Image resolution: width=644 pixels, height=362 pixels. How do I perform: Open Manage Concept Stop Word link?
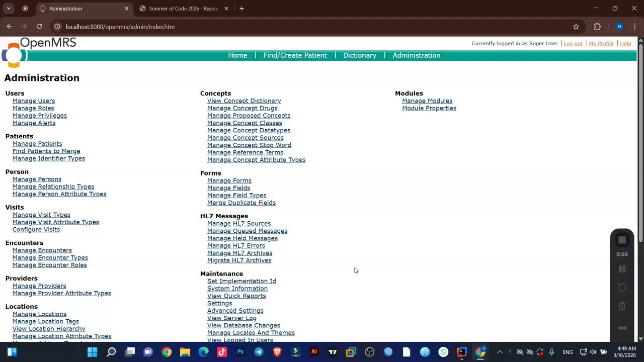(x=249, y=145)
